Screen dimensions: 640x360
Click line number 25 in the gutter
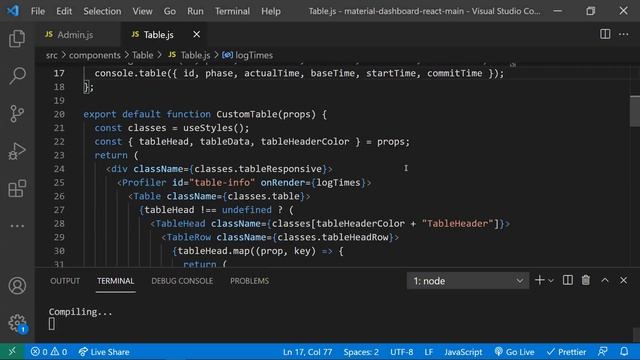[59, 182]
